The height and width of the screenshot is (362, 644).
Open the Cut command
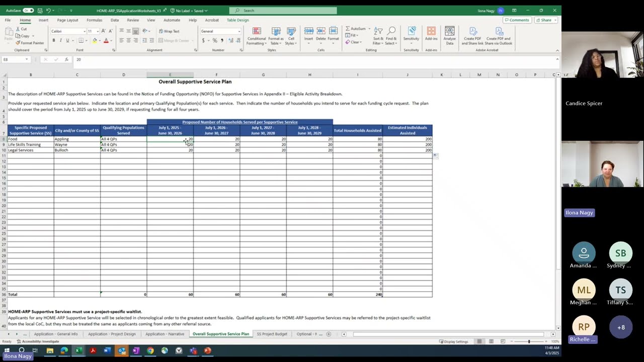pos(21,29)
